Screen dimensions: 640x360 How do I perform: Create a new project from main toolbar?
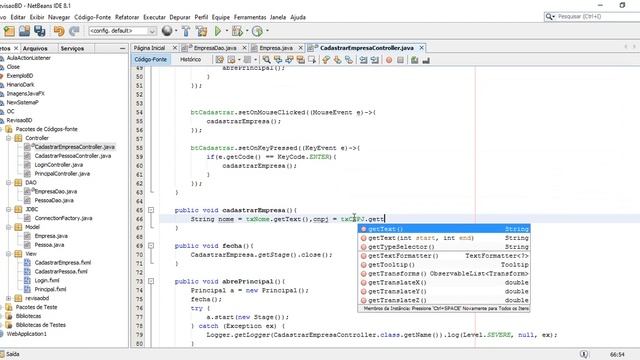9,31
